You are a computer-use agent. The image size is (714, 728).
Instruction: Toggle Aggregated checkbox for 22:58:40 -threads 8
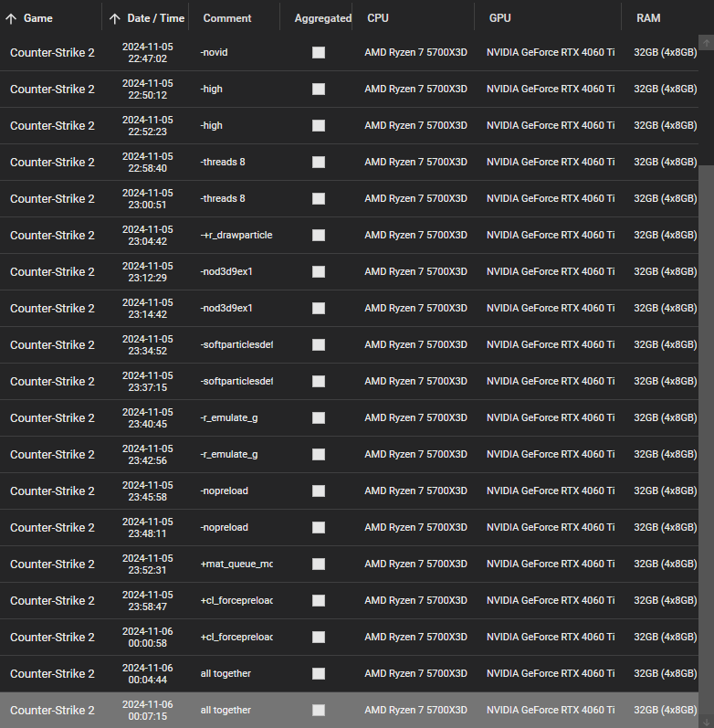coord(319,162)
